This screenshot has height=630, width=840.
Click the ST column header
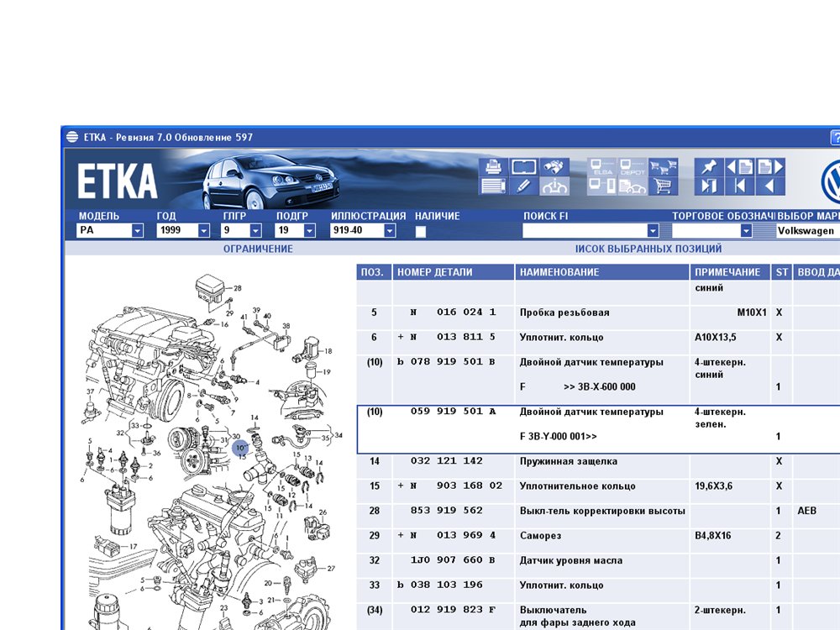781,272
